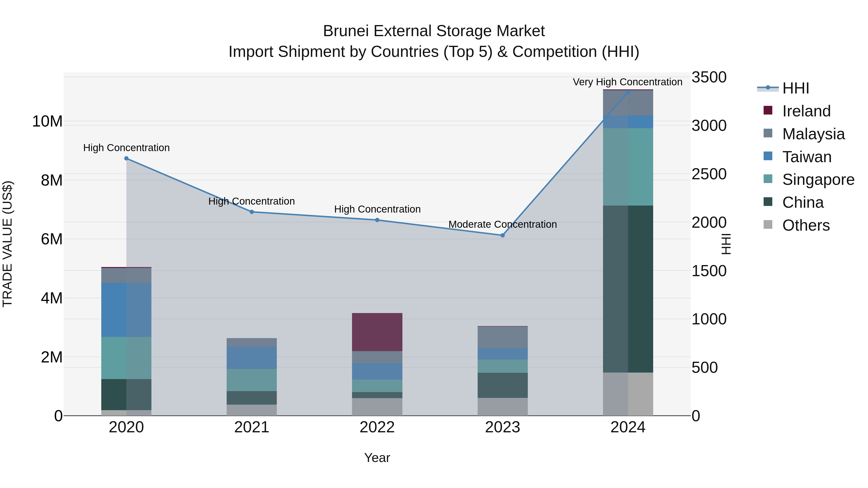The height and width of the screenshot is (488, 868).
Task: Select the Ireland segment in 2022 bar
Action: [x=377, y=332]
